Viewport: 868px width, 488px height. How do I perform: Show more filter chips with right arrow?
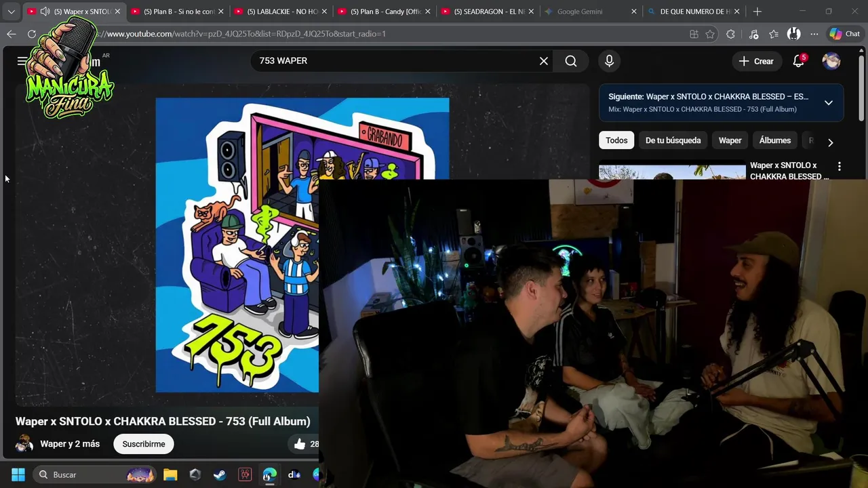830,142
